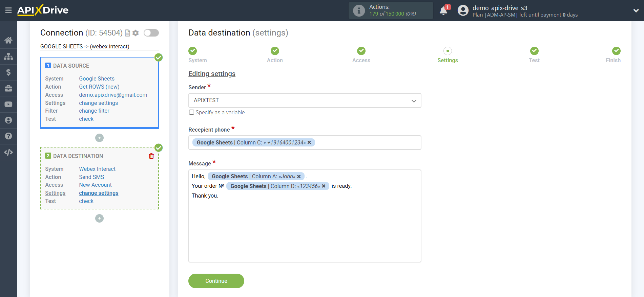The image size is (644, 297).
Task: Enable Specify as a variable checkbox
Action: pos(192,112)
